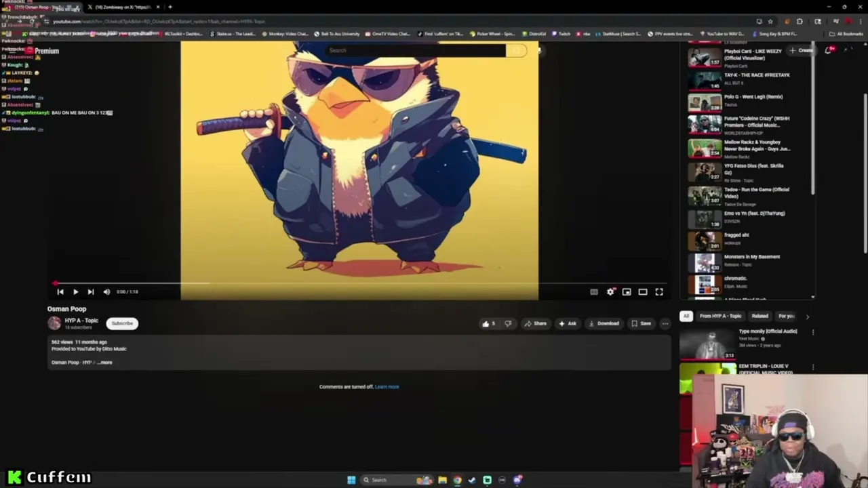This screenshot has width=868, height=488.
Task: Dislike the Osman Poop video
Action: [x=508, y=323]
